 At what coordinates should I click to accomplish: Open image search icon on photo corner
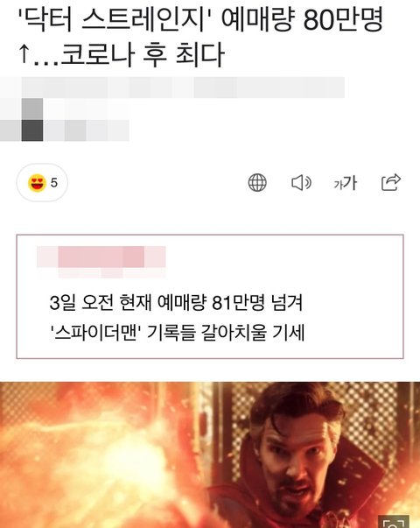pos(394,522)
